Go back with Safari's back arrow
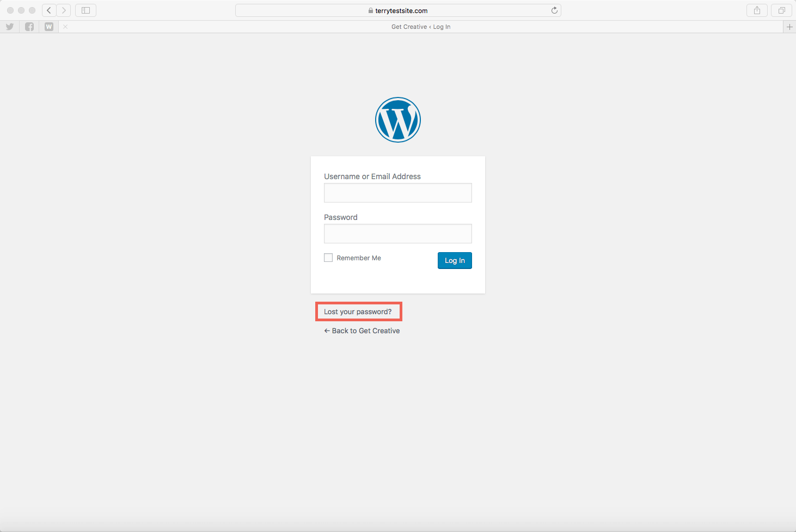 click(49, 10)
